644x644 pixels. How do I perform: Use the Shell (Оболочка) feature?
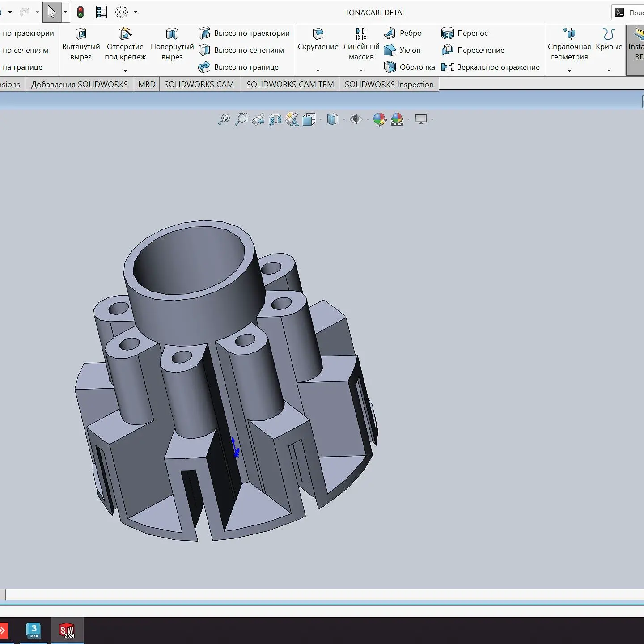(410, 67)
